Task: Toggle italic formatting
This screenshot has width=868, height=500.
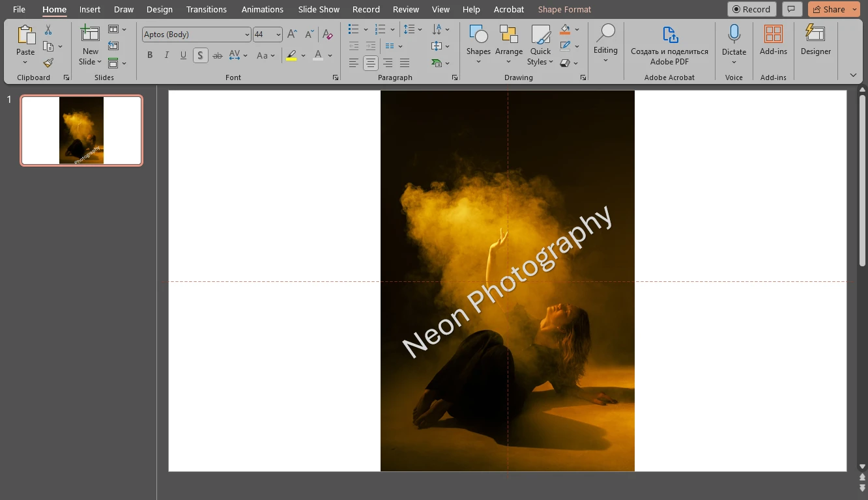Action: tap(166, 55)
